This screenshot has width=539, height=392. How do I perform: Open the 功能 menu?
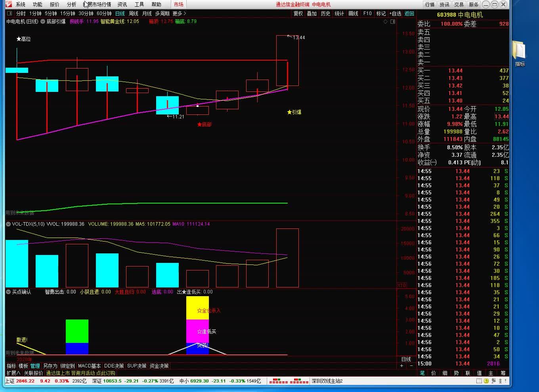click(x=37, y=4)
